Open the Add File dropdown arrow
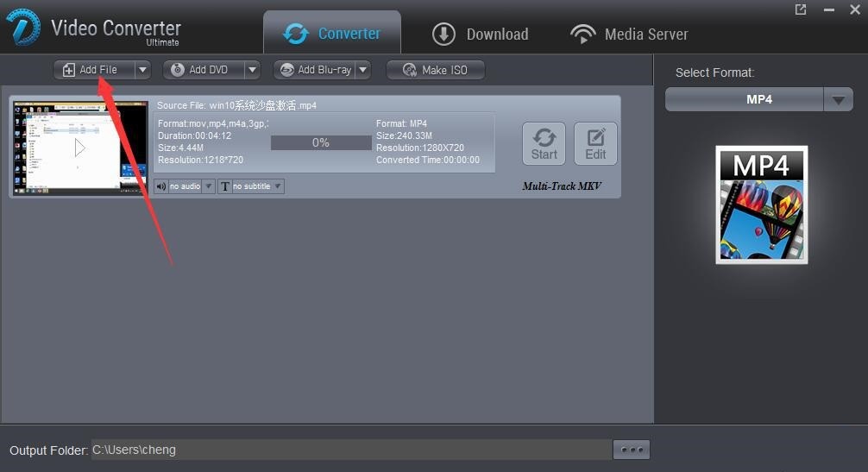The image size is (868, 472). tap(143, 70)
